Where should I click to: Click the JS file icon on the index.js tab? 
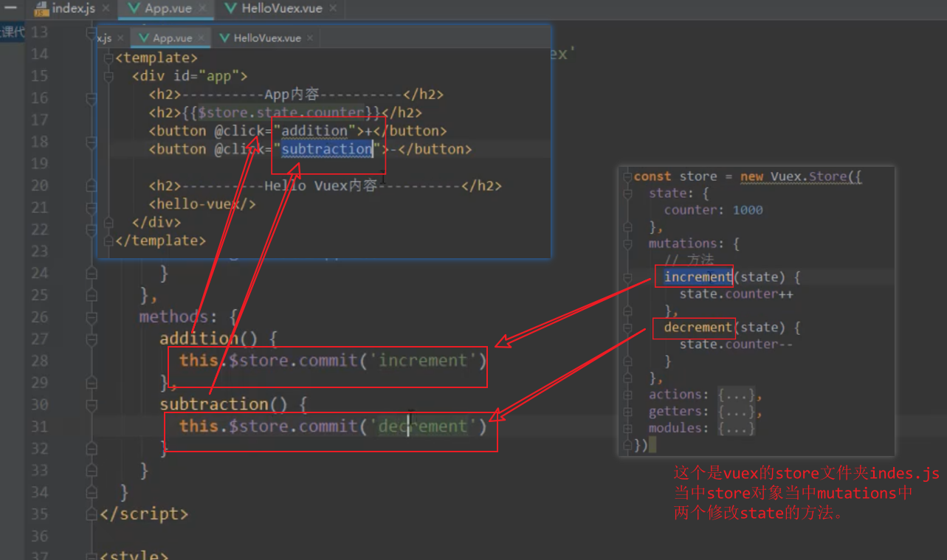[42, 9]
